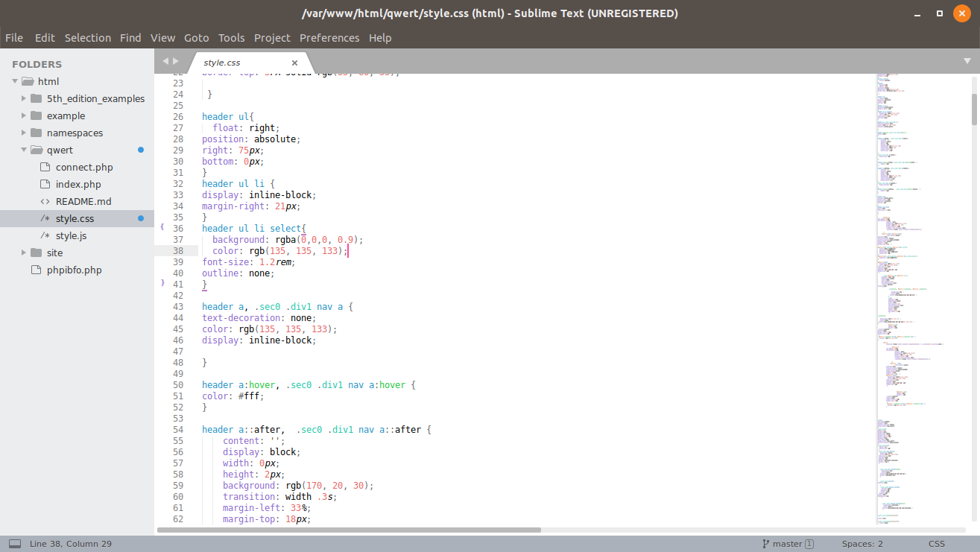Open the Tools menu

click(x=232, y=38)
